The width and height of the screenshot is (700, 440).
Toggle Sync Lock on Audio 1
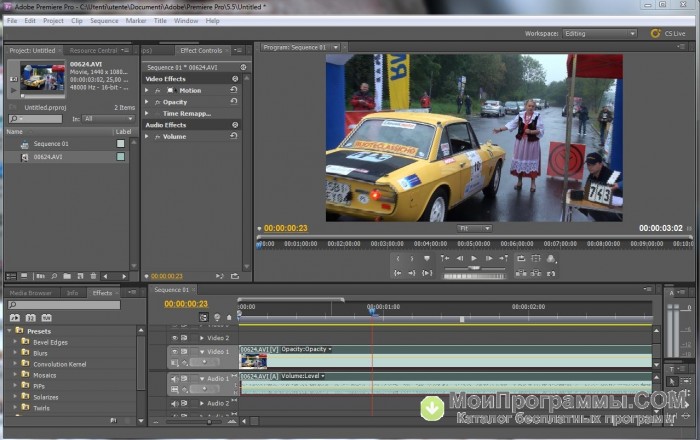(x=184, y=379)
